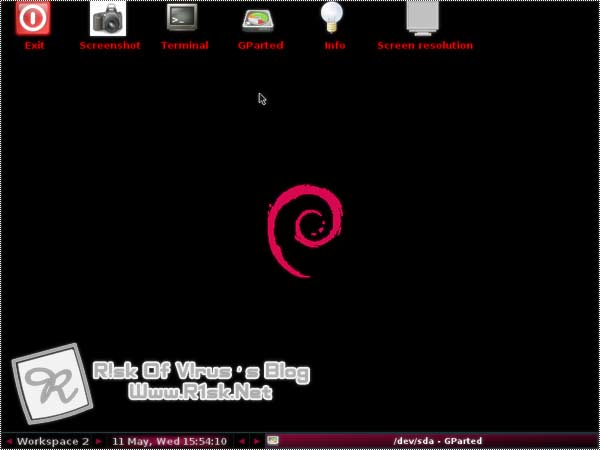600x450 pixels.
Task: Click the clock showing 11 May, Wed 15:54:10
Action: coord(170,441)
